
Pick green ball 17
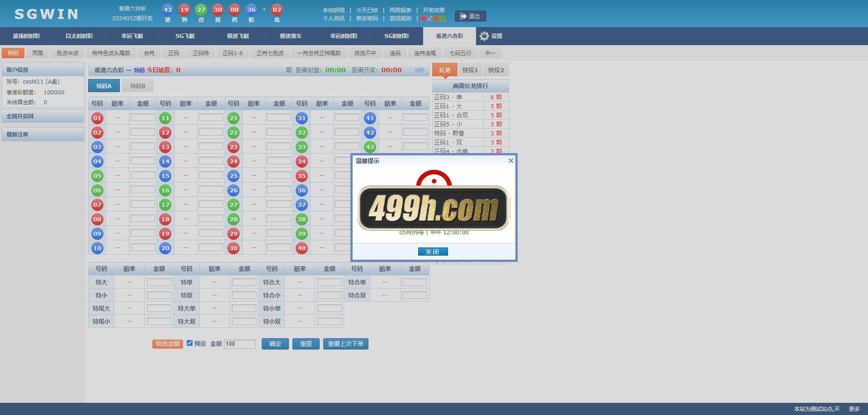click(x=165, y=205)
